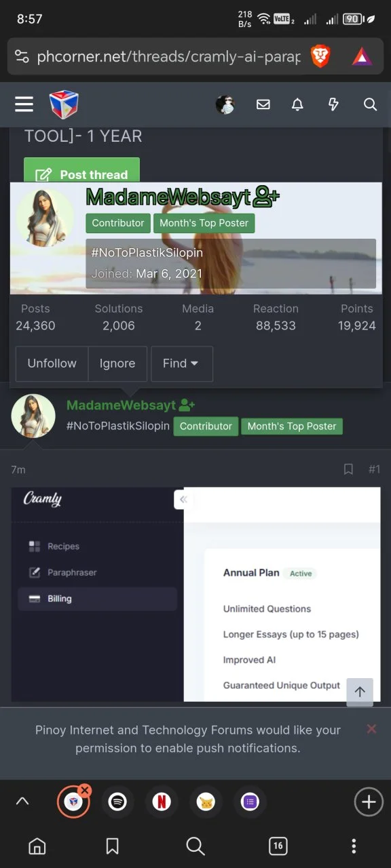
Task: Tap the PHCorner site logo
Action: click(x=64, y=104)
